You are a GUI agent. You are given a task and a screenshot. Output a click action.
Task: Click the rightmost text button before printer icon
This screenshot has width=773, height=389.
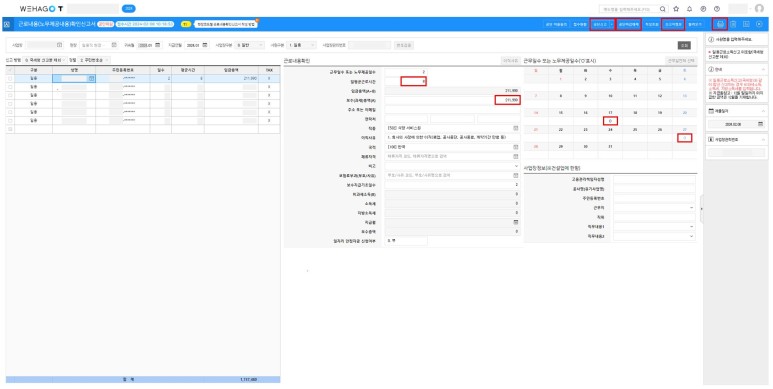pyautogui.click(x=695, y=24)
